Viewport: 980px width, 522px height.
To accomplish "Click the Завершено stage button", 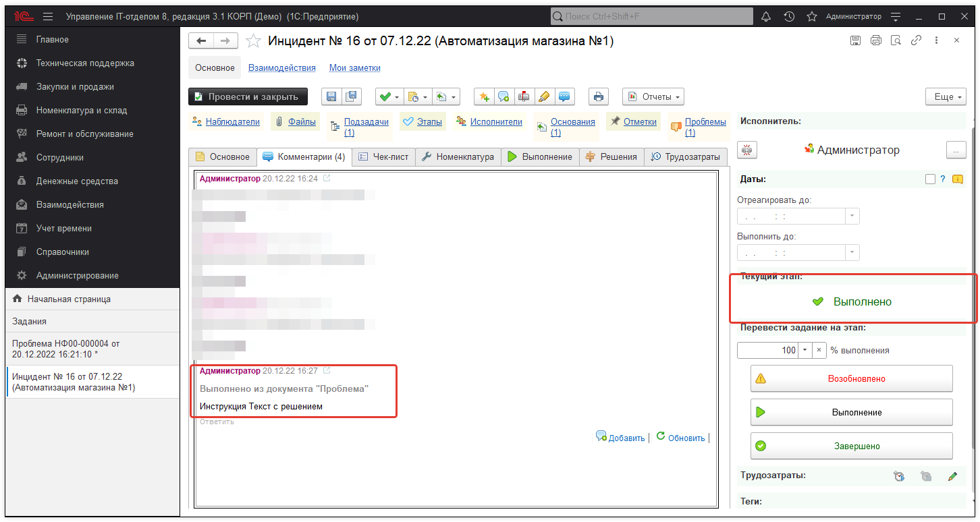I will tap(851, 446).
